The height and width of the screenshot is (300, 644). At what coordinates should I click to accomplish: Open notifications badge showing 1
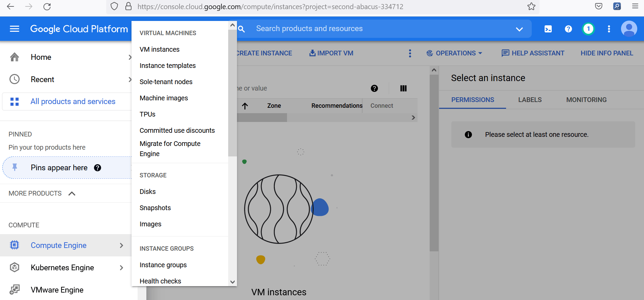pos(588,29)
